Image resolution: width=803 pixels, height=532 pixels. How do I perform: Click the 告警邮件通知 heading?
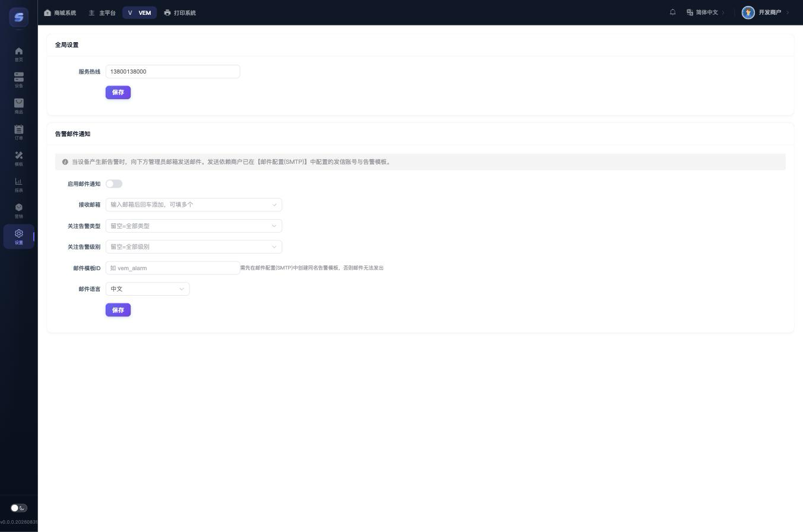pos(72,134)
